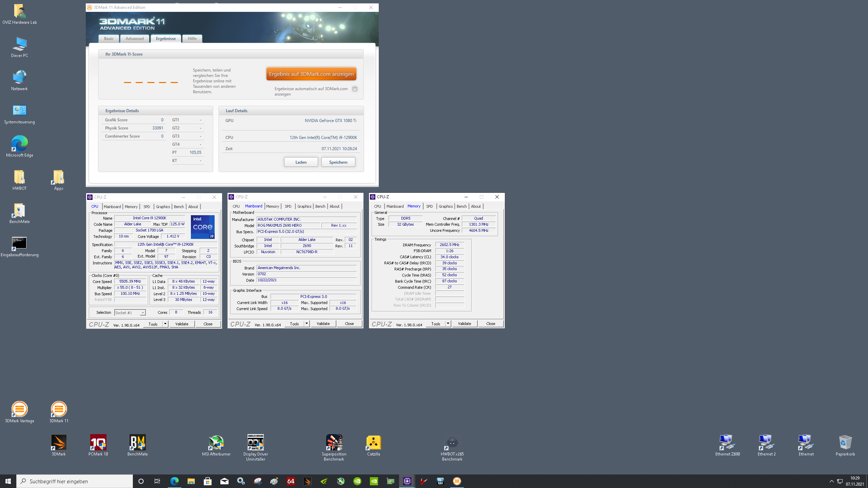The image size is (868, 488).
Task: Click the ROG MAXIMUS Z690 HERO model field
Action: coord(289,225)
